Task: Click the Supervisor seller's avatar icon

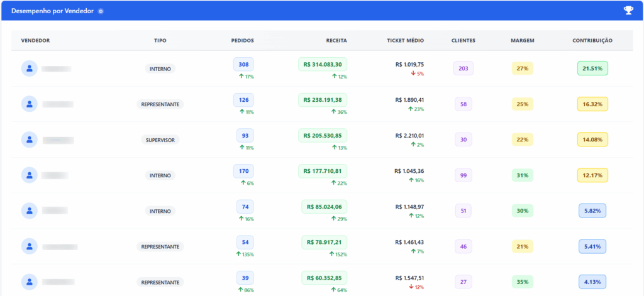Action: [x=29, y=140]
